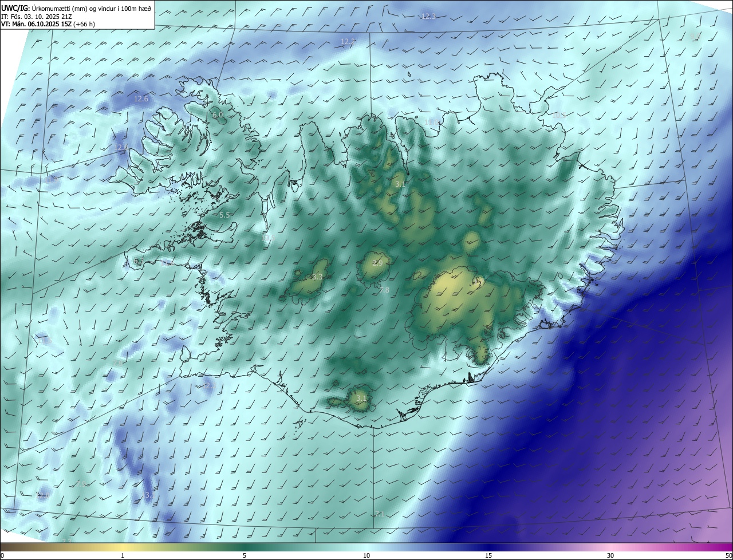Click the 7.8 value label on the map

pyautogui.click(x=384, y=290)
